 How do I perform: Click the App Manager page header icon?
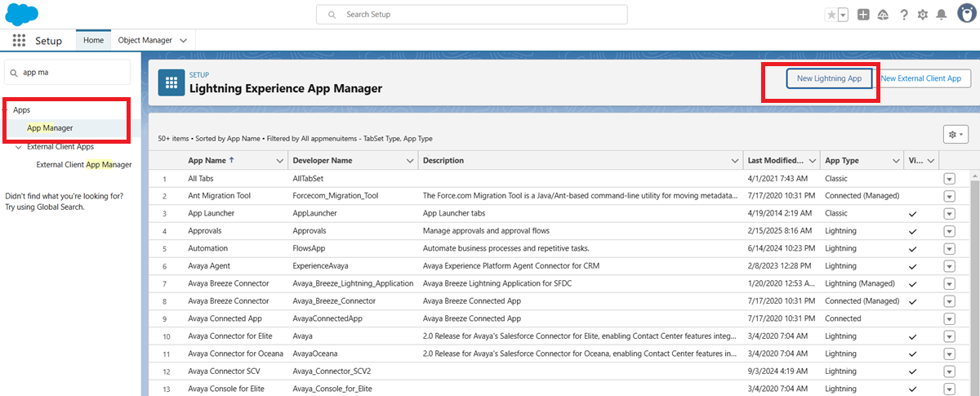pyautogui.click(x=171, y=82)
